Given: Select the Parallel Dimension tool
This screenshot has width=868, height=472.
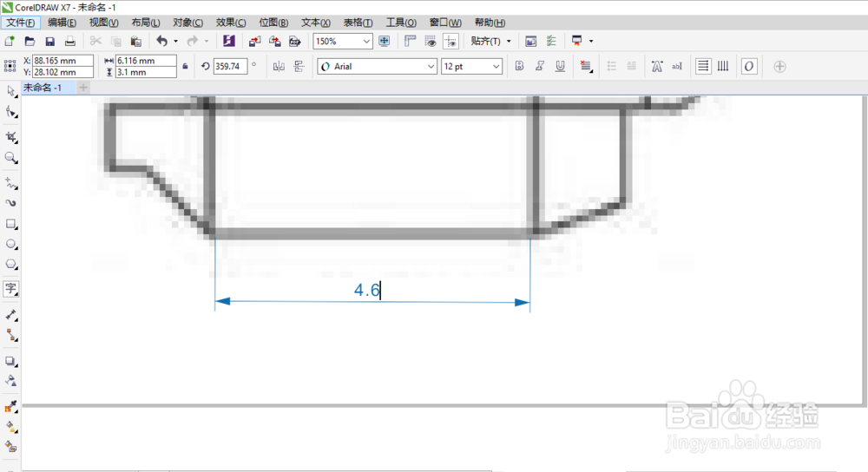Looking at the screenshot, I should (11, 315).
